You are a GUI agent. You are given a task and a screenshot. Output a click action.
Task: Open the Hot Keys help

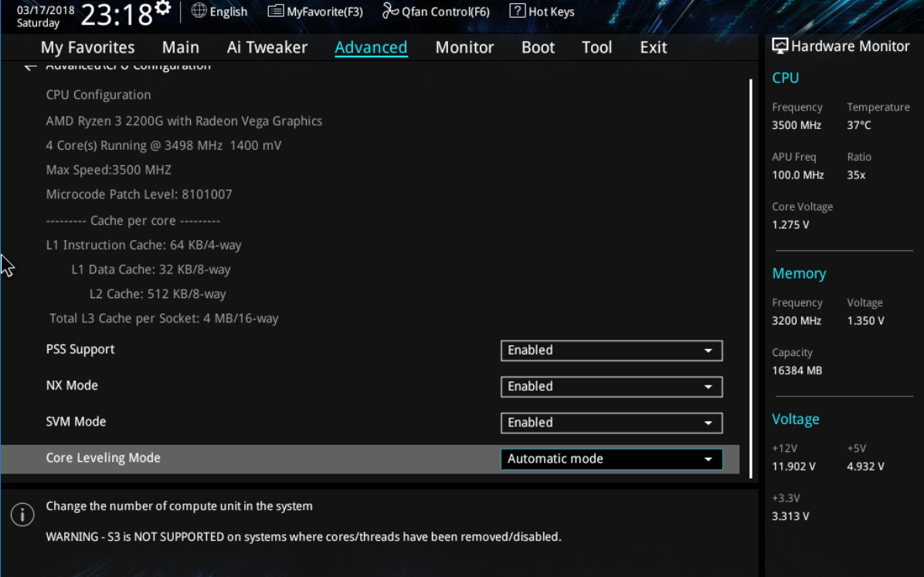(542, 11)
